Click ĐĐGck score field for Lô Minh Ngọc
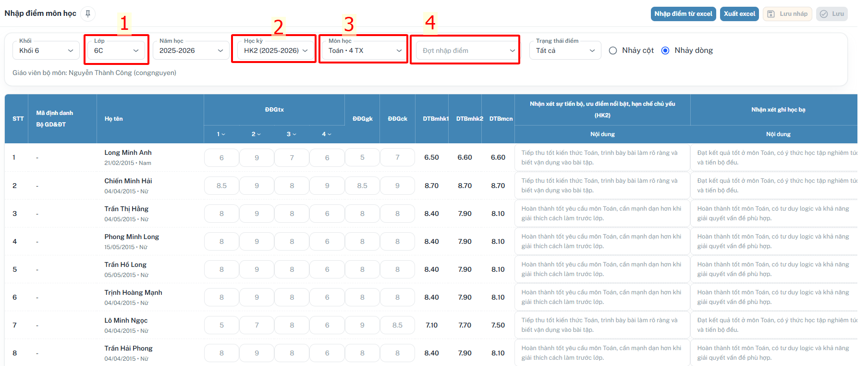Image resolution: width=868 pixels, height=366 pixels. click(x=397, y=325)
